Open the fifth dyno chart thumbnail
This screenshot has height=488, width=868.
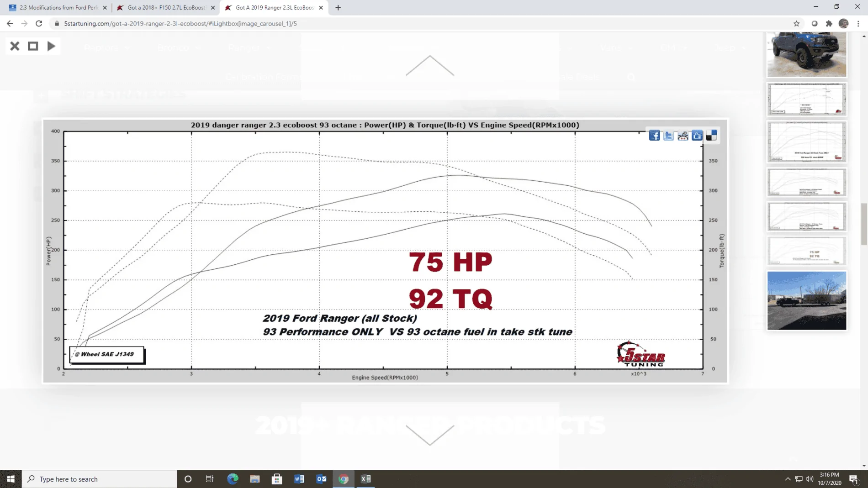(x=807, y=217)
